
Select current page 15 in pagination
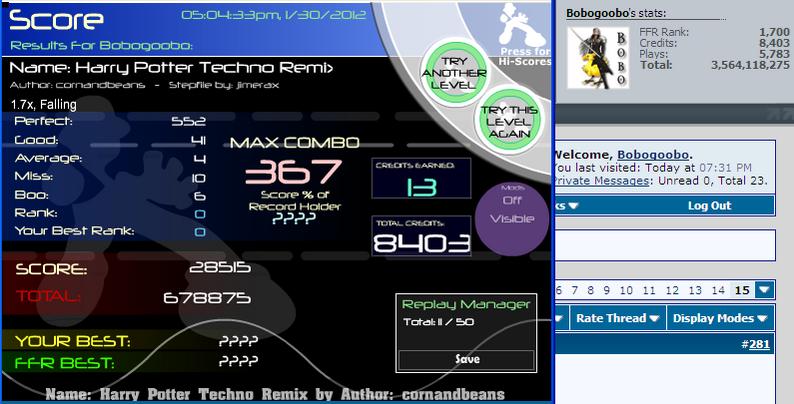(x=742, y=290)
